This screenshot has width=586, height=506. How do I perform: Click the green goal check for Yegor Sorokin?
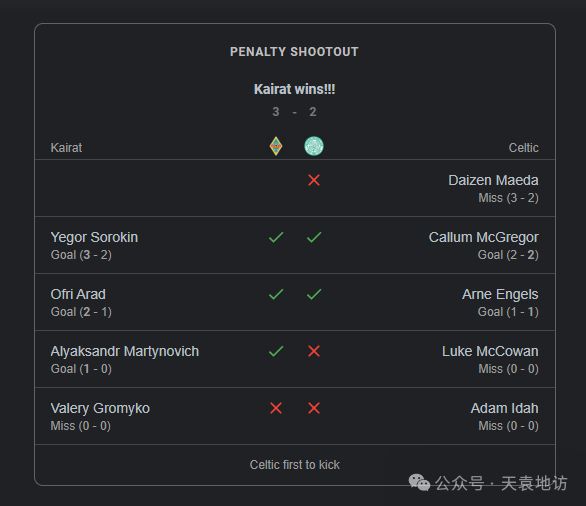[276, 237]
